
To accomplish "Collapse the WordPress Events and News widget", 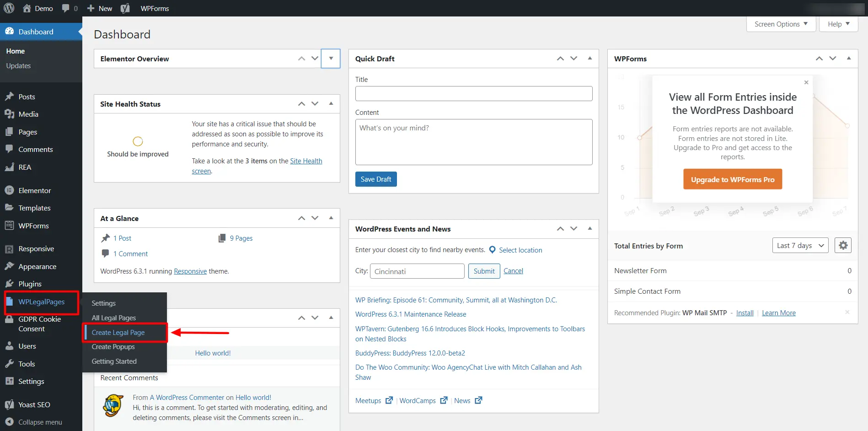I will click(x=589, y=229).
